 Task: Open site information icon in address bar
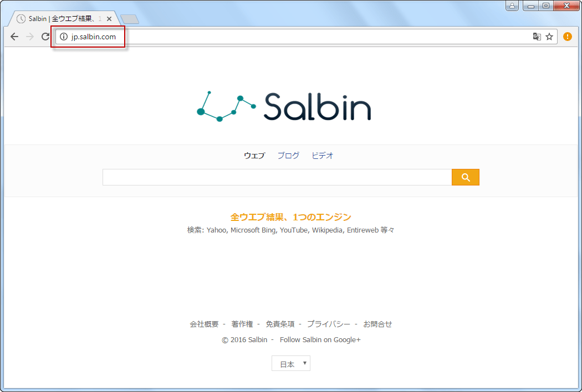coord(64,37)
